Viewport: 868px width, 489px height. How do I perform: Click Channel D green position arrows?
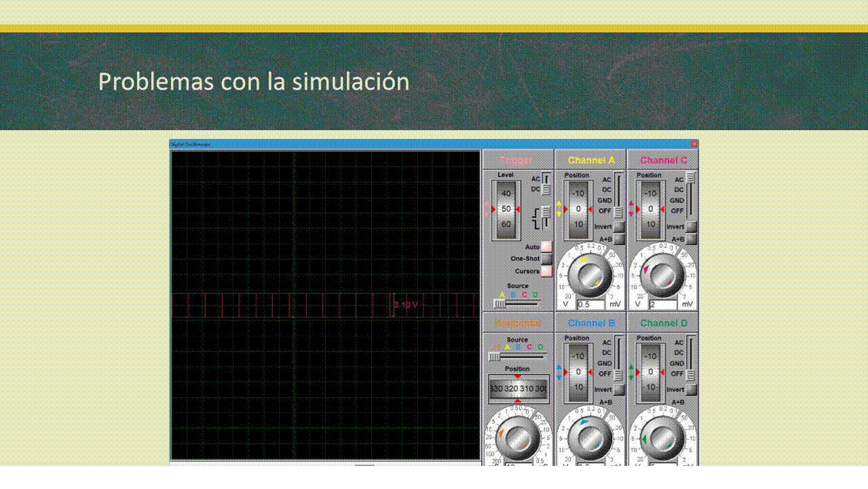631,372
